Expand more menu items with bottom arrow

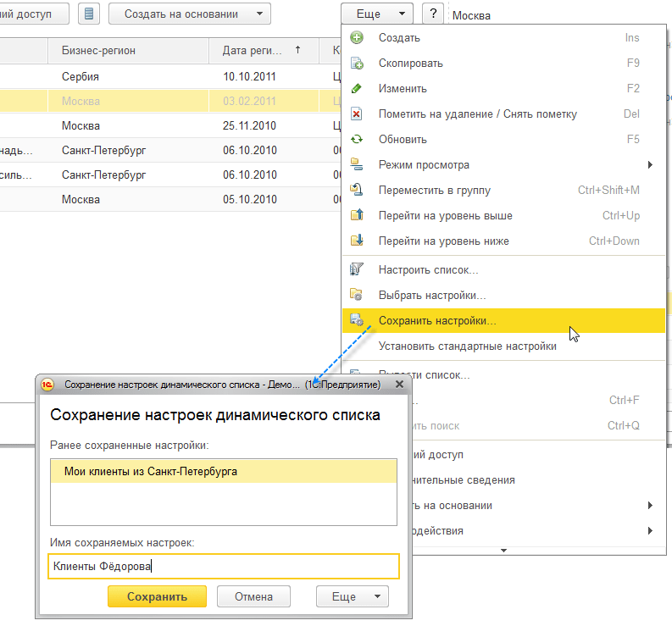coord(504,551)
